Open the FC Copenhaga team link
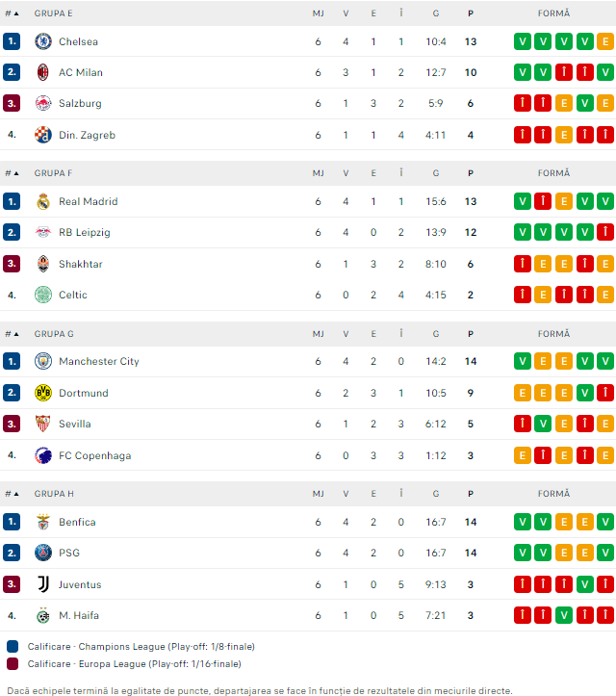This screenshot has height=696, width=616. (x=95, y=455)
